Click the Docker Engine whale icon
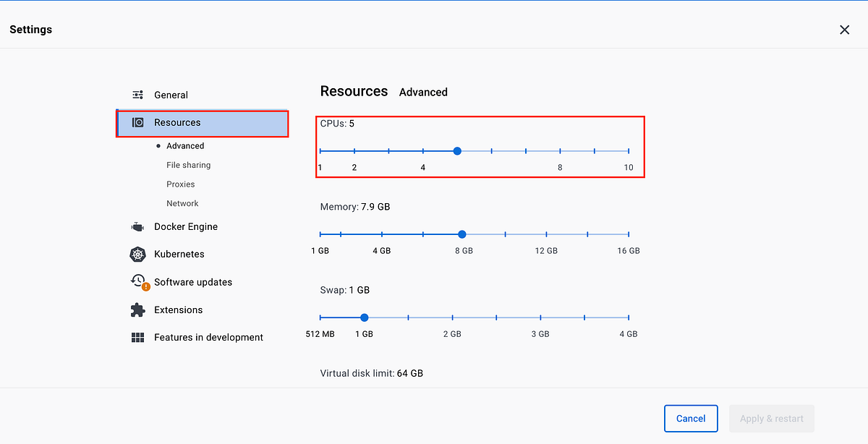Image resolution: width=868 pixels, height=444 pixels. click(x=137, y=226)
